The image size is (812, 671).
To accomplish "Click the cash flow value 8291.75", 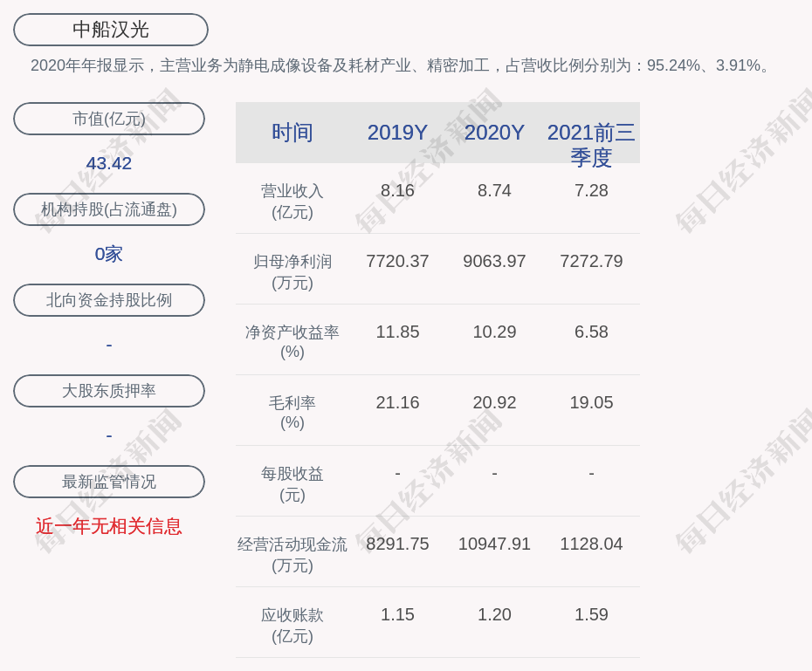I will click(397, 544).
